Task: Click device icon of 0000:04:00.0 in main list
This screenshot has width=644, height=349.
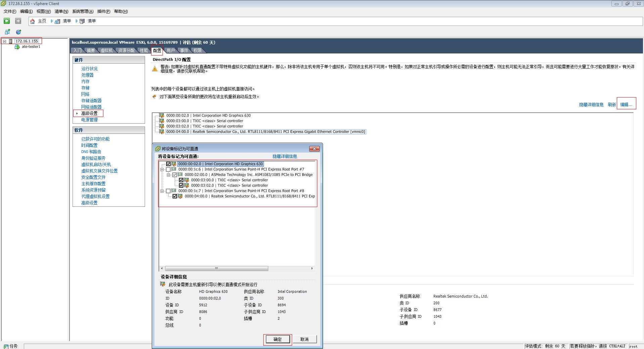Action: coord(162,132)
